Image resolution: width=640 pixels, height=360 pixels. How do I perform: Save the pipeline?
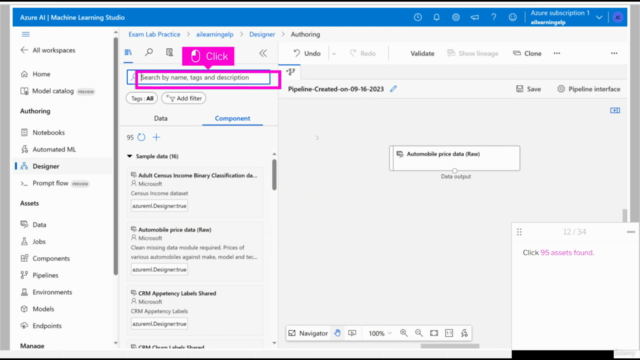coord(528,89)
